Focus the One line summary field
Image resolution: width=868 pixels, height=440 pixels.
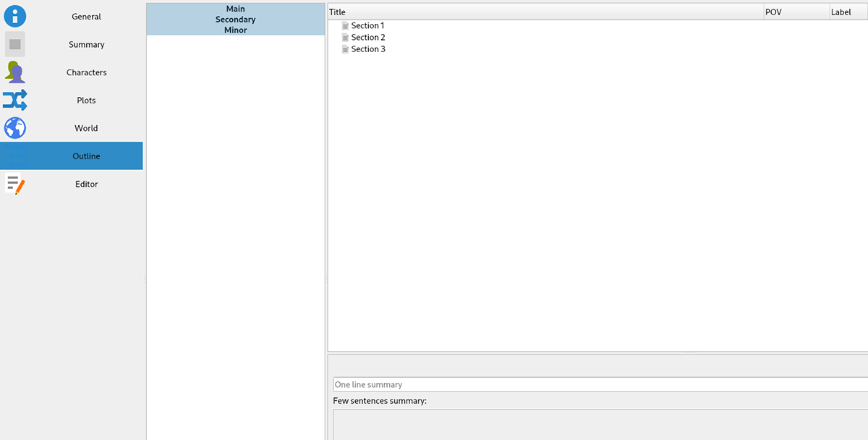pyautogui.click(x=600, y=384)
